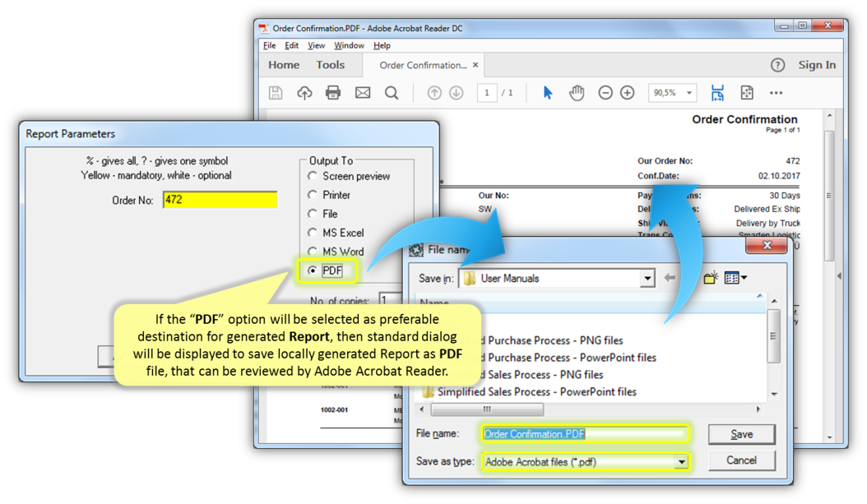867x504 pixels.
Task: Click the file list scroll left arrow
Action: coord(422,409)
